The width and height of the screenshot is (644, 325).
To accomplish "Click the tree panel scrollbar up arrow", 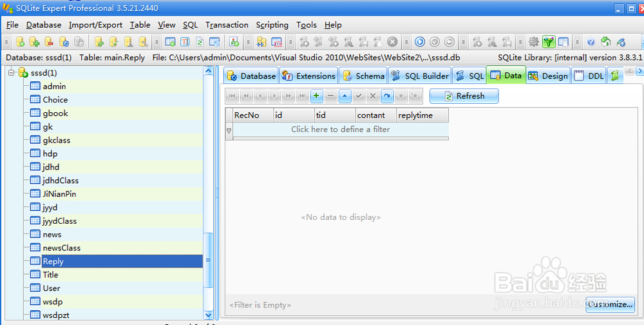I will (208, 71).
